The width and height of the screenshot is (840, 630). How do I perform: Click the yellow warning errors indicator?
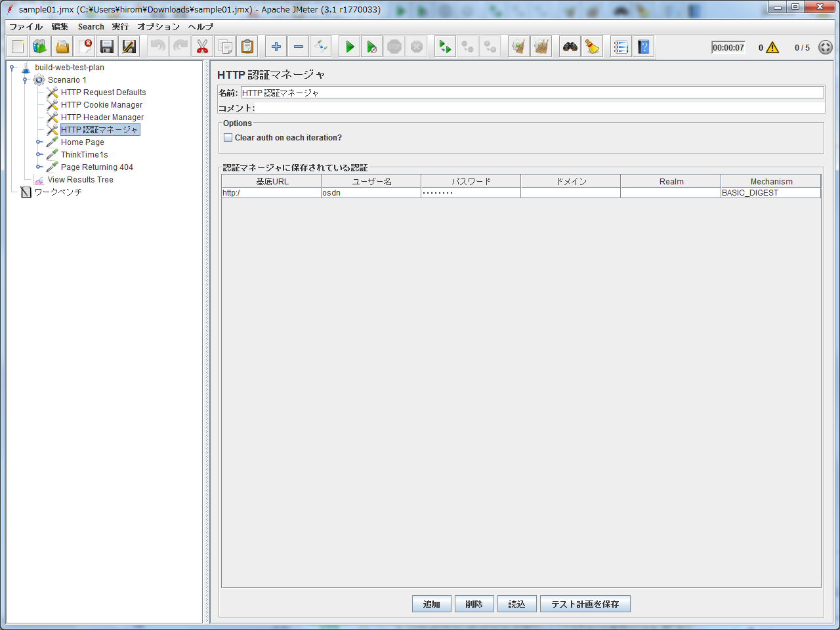(772, 47)
